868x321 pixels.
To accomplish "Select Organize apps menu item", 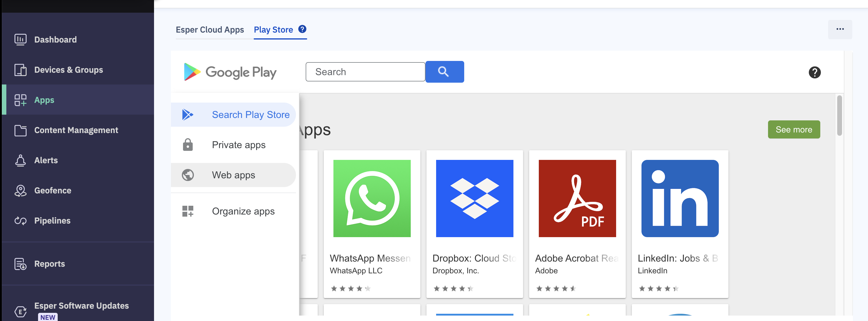I will tap(233, 211).
